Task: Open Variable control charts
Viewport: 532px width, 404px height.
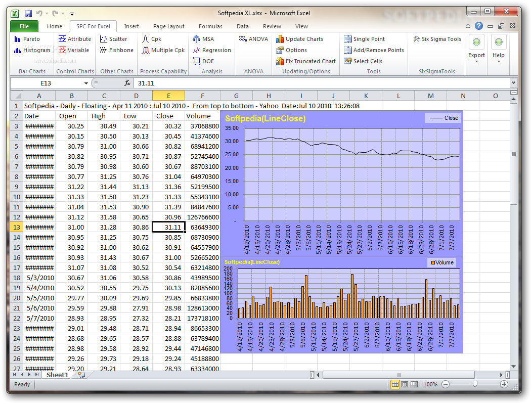Action: 74,50
